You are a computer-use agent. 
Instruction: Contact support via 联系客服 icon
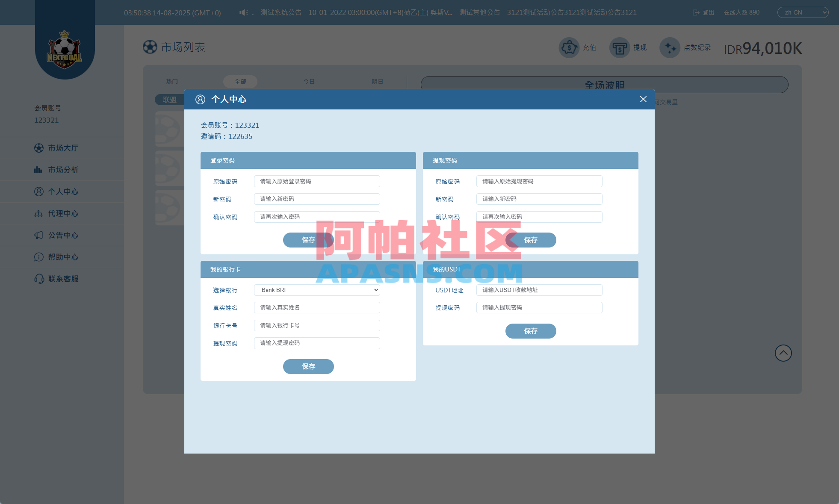(x=62, y=279)
